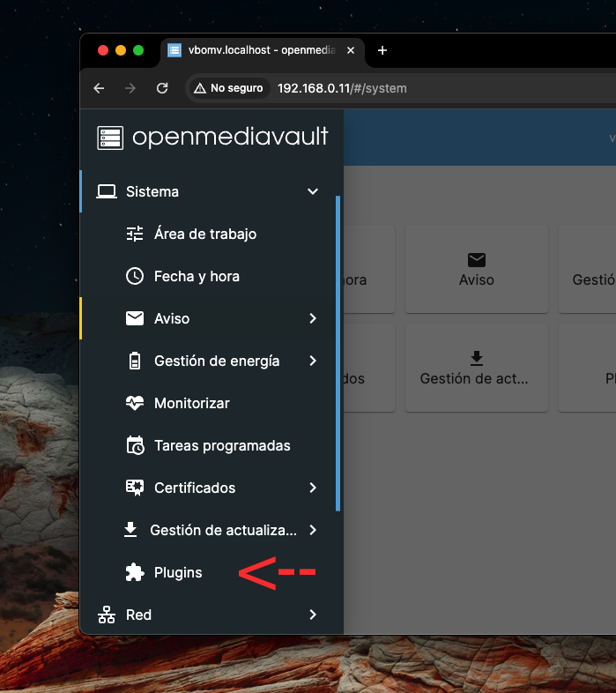Expand Gestión de actualiza... chevron
616x693 pixels.
(x=313, y=530)
